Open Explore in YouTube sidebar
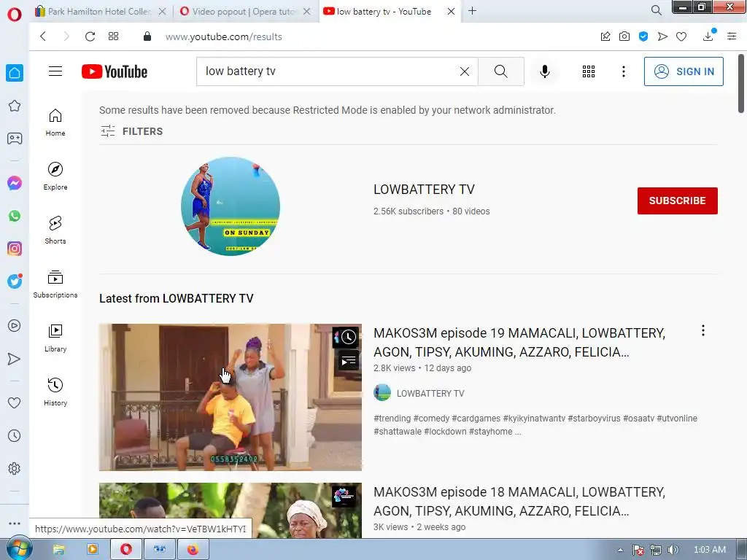The width and height of the screenshot is (747, 560). pyautogui.click(x=55, y=176)
